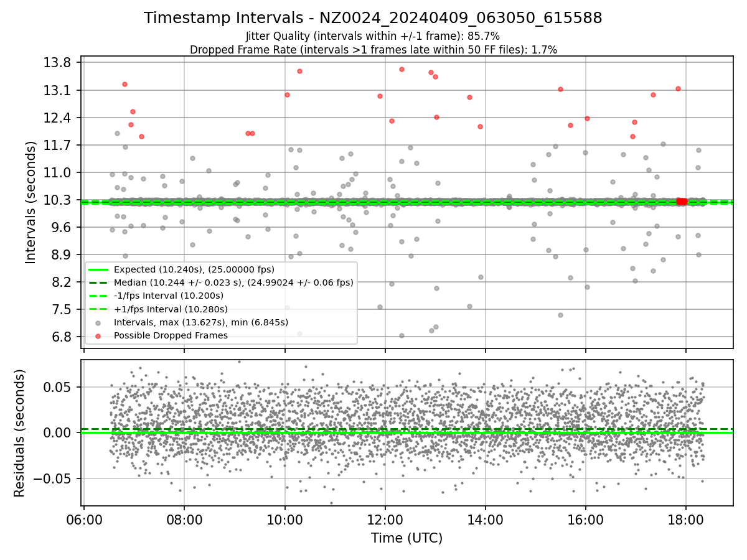Screen dimensions: 747x560
Task: Click the 8.2 y-axis tick label
Action: click(x=62, y=282)
